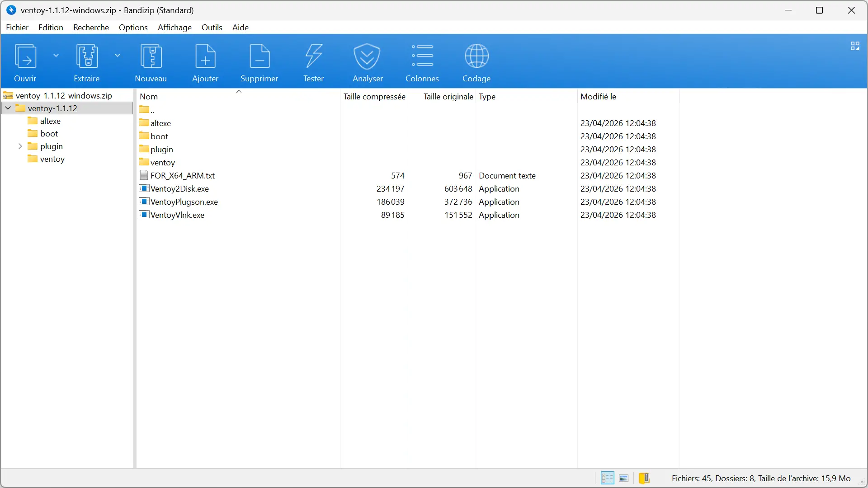Click original size 372 736 cell
This screenshot has height=488, width=868.
click(x=458, y=202)
